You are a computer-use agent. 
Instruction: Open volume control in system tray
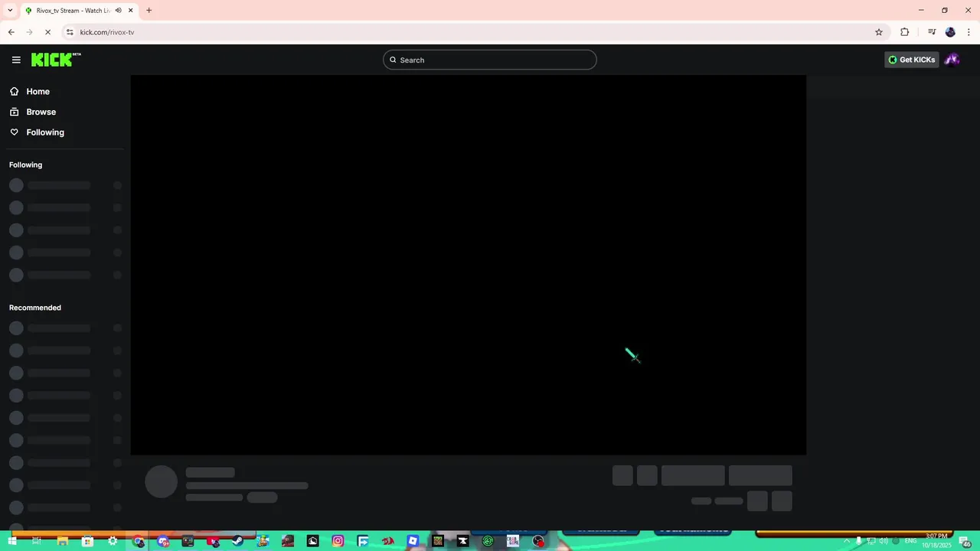coord(883,541)
